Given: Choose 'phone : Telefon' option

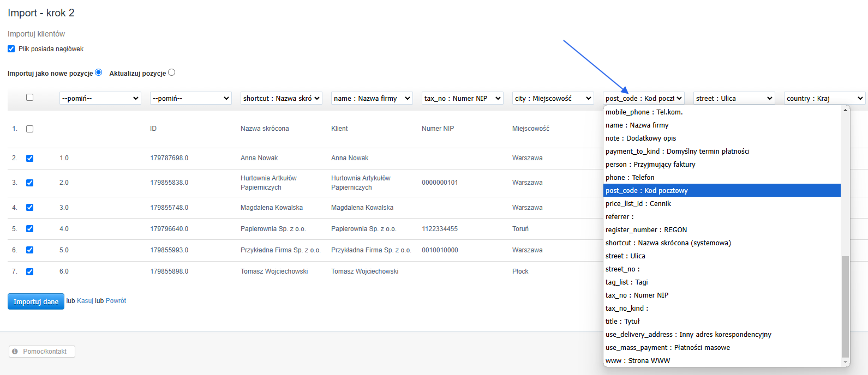Looking at the screenshot, I should pyautogui.click(x=722, y=177).
